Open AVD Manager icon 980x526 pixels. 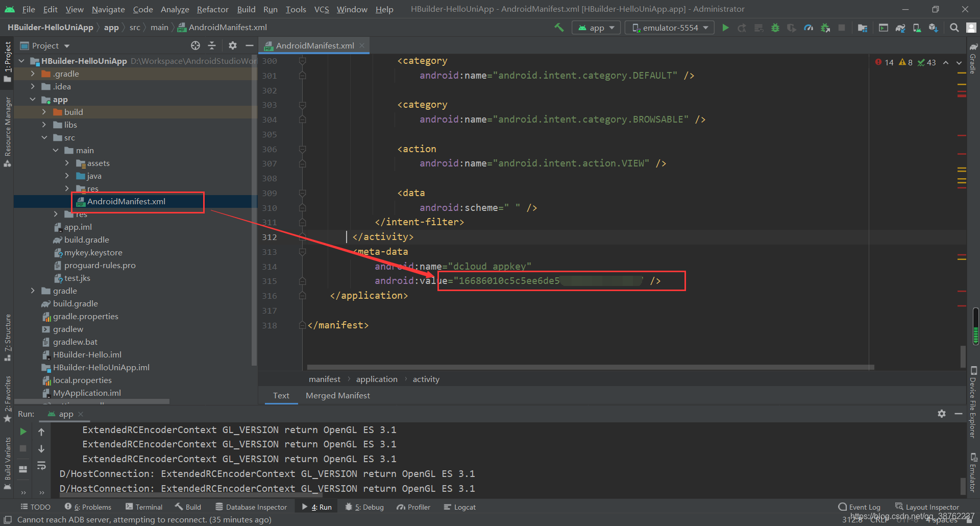pyautogui.click(x=917, y=28)
